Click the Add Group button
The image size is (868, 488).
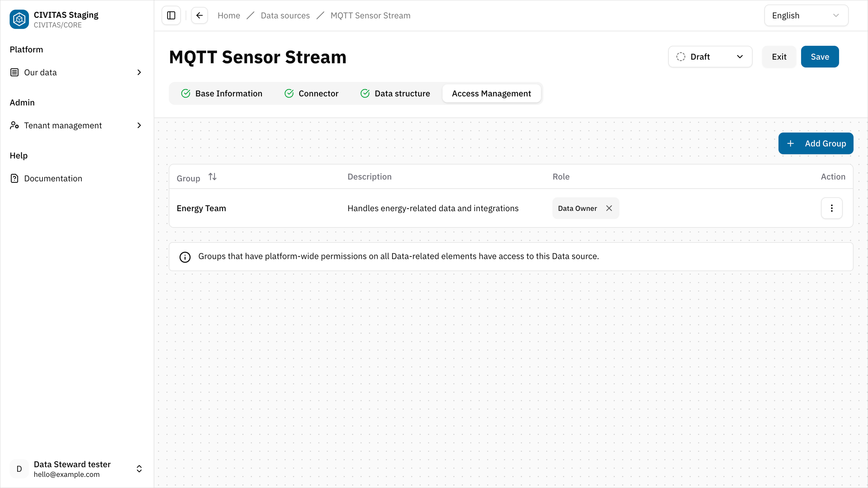click(816, 143)
